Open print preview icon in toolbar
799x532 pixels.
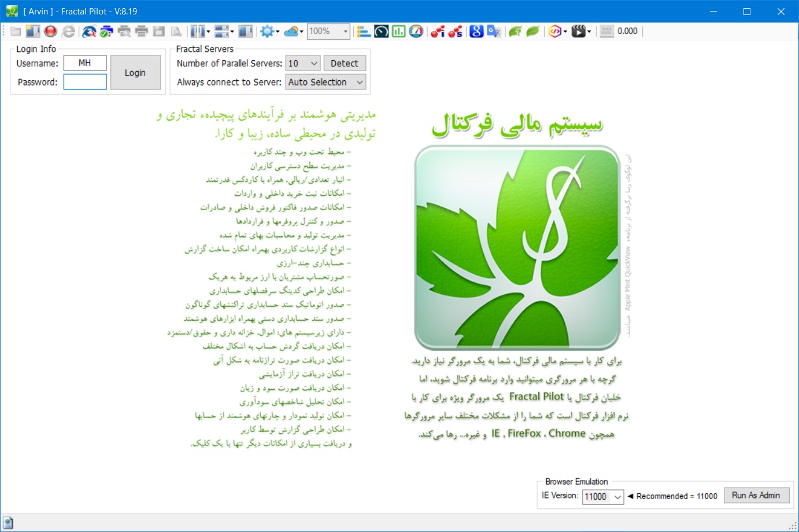pos(124,31)
